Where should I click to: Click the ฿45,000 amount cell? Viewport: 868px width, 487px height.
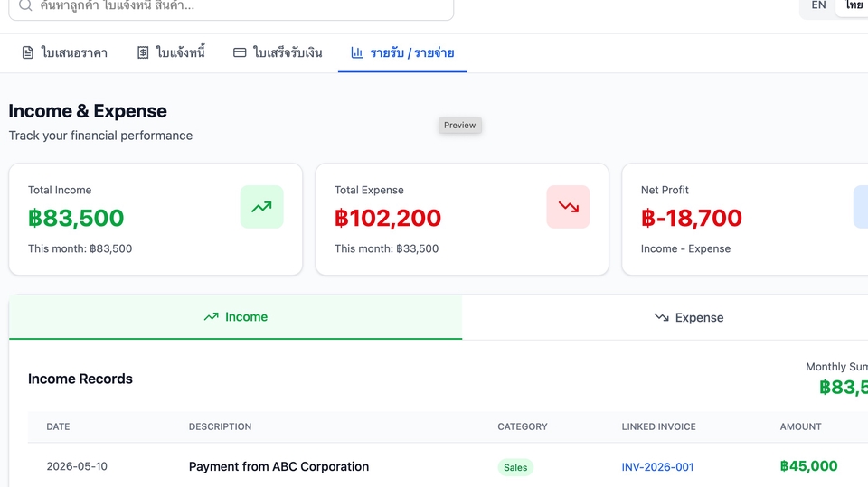808,466
